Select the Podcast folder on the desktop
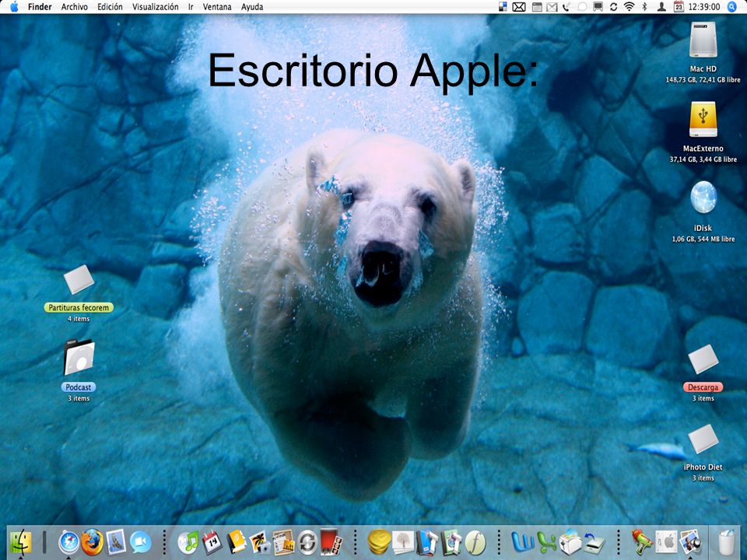 pyautogui.click(x=79, y=357)
